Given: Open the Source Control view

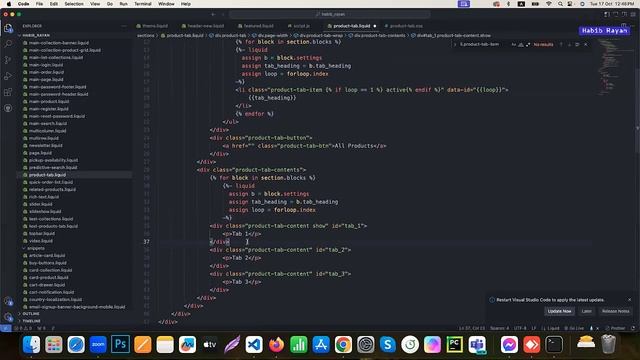Looking at the screenshot, I should tap(8, 60).
